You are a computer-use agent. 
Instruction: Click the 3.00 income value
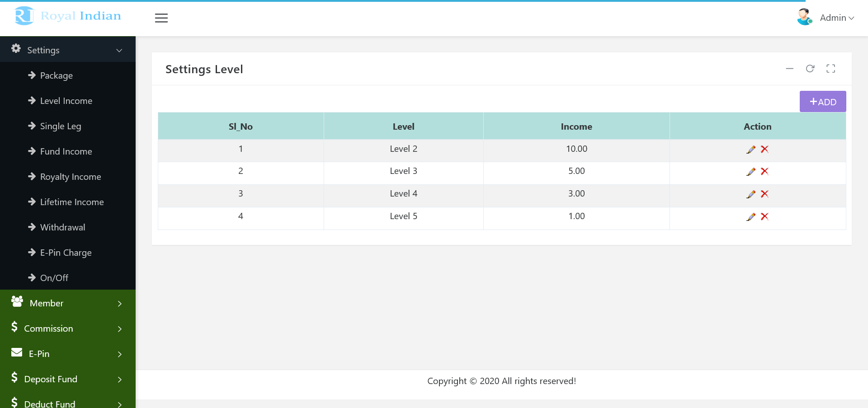click(x=576, y=193)
